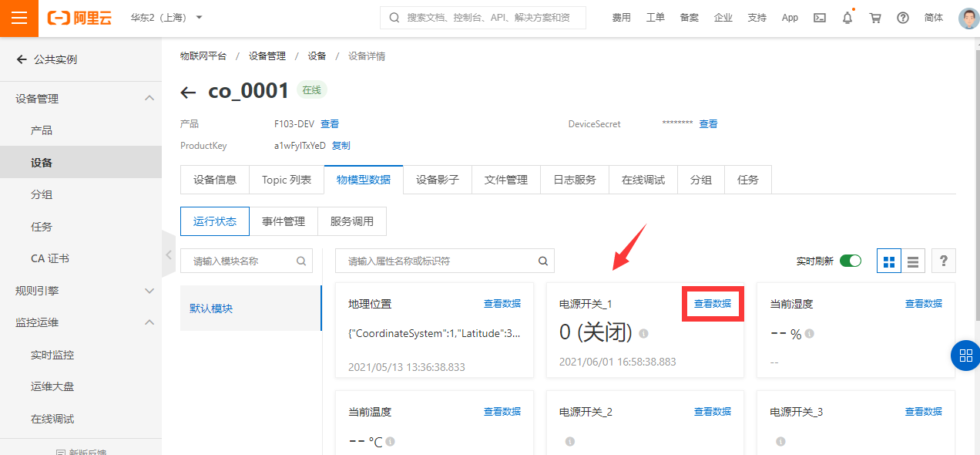
Task: Switch to the Topic 列表 tab
Action: (x=287, y=180)
